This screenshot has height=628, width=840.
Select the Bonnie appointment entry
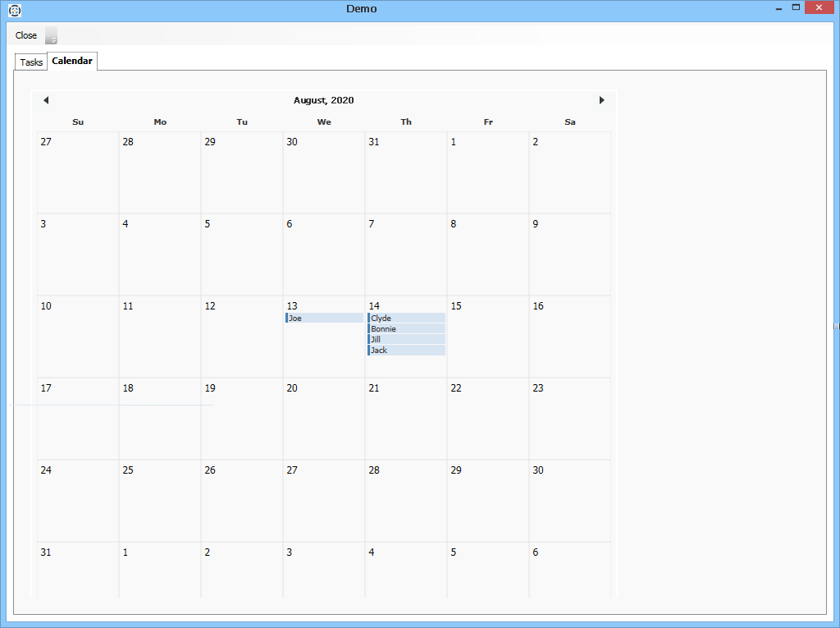tap(406, 328)
